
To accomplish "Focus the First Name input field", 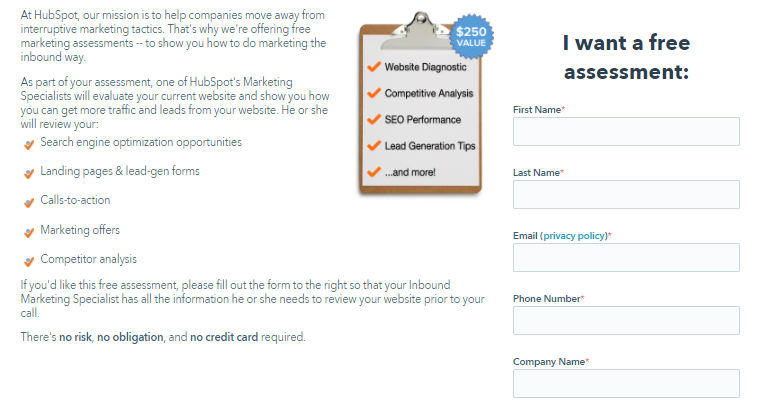I will tap(626, 132).
